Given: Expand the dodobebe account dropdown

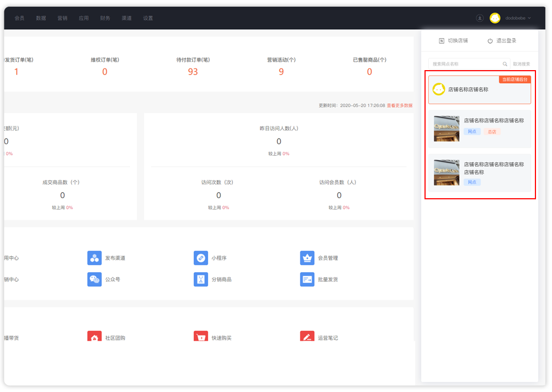Looking at the screenshot, I should 518,18.
